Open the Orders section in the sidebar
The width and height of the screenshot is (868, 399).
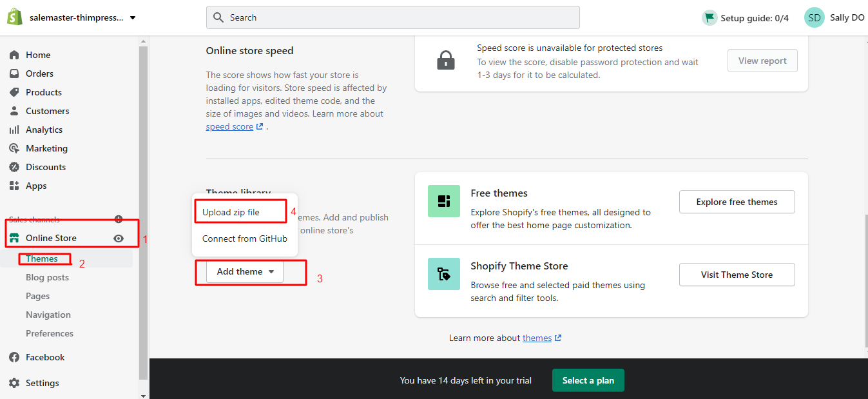click(40, 73)
